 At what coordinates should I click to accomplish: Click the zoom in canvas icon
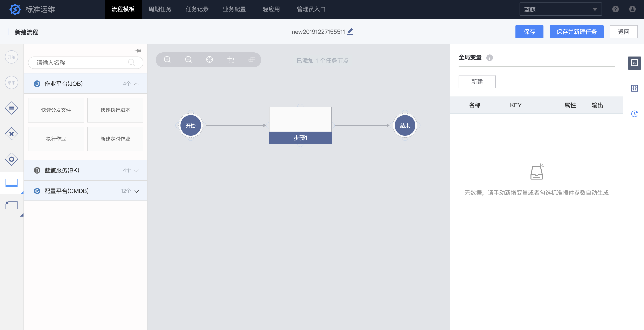pos(167,60)
